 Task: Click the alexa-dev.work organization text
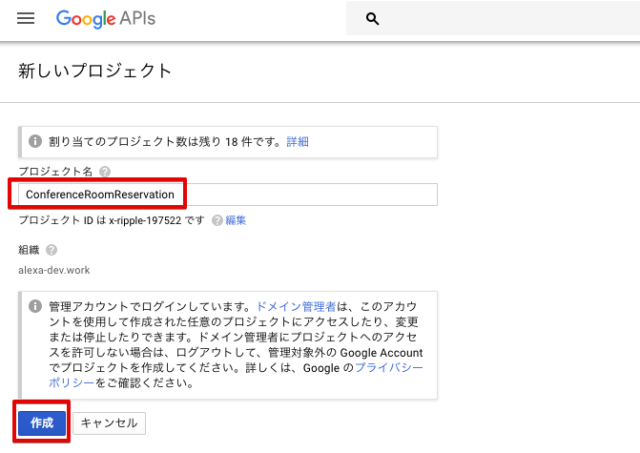click(x=54, y=270)
